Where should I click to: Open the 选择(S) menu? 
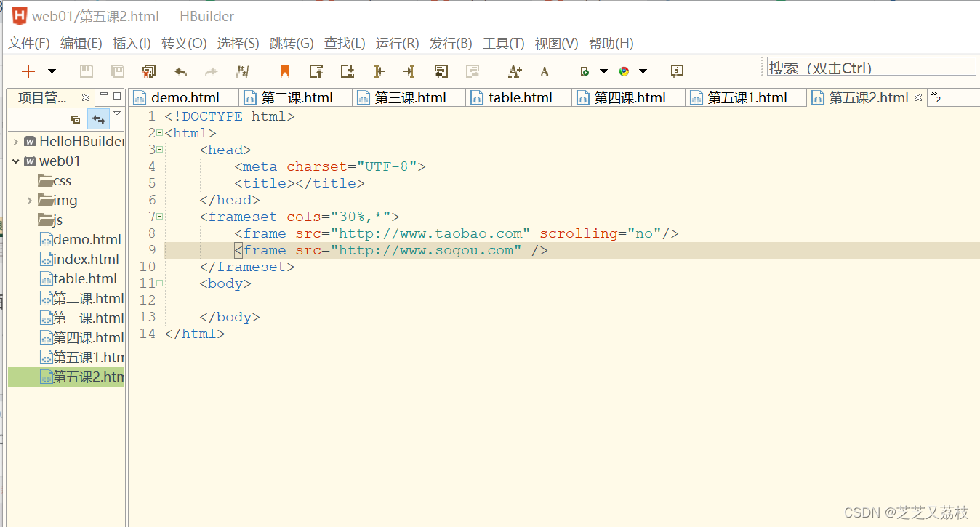(x=238, y=44)
